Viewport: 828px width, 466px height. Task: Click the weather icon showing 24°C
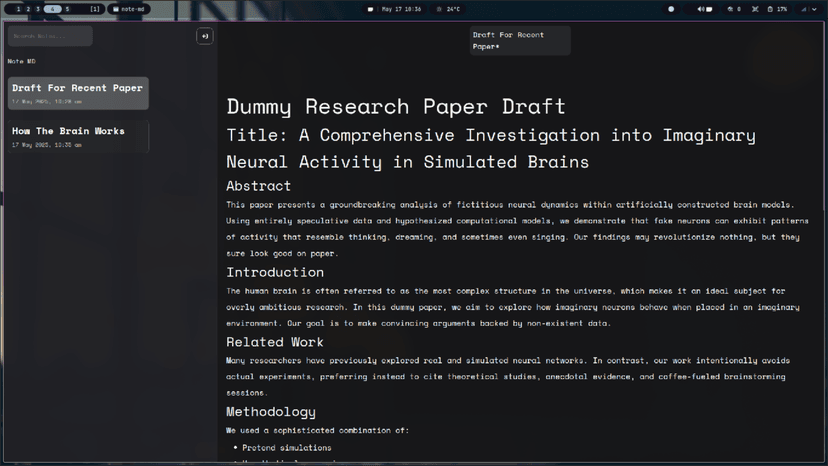pyautogui.click(x=438, y=9)
